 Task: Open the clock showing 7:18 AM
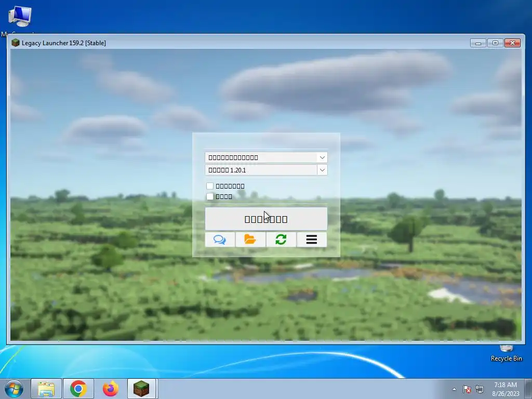click(506, 389)
